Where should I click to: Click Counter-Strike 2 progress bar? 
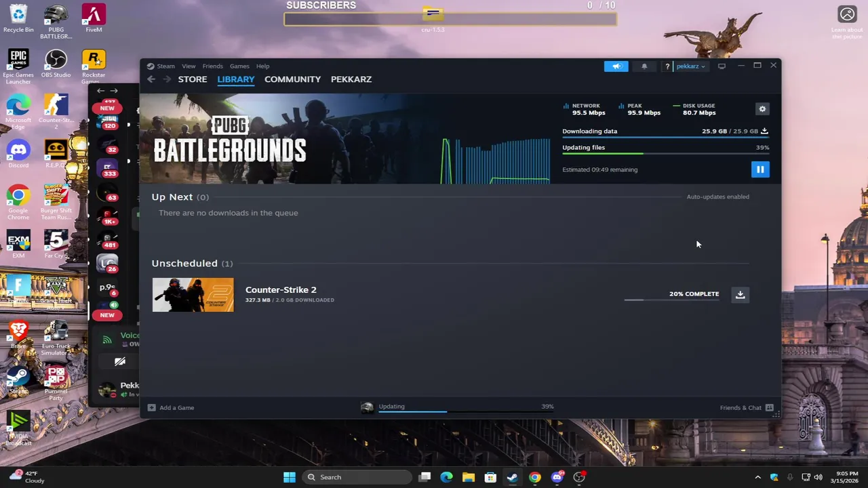[671, 300]
